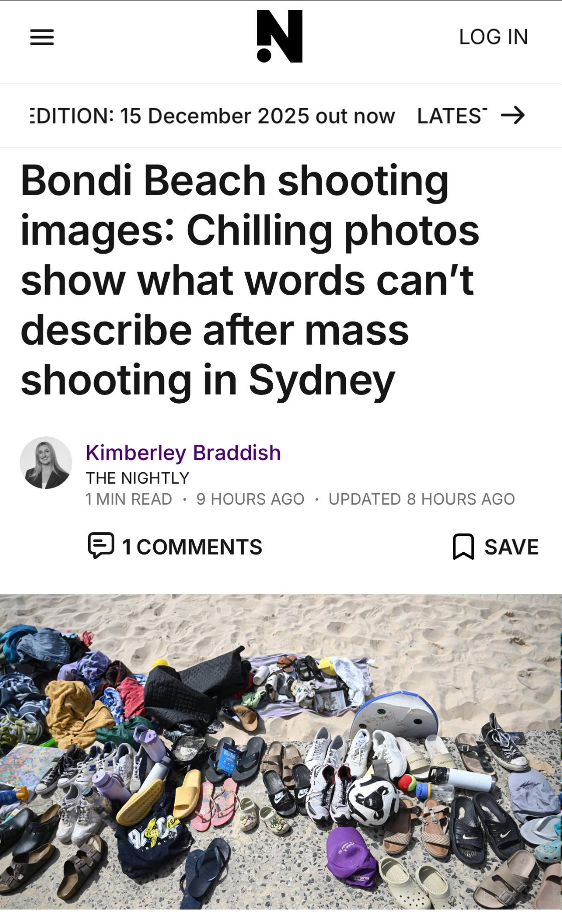The image size is (562, 924).
Task: Toggle the bookmark save icon
Action: click(463, 546)
